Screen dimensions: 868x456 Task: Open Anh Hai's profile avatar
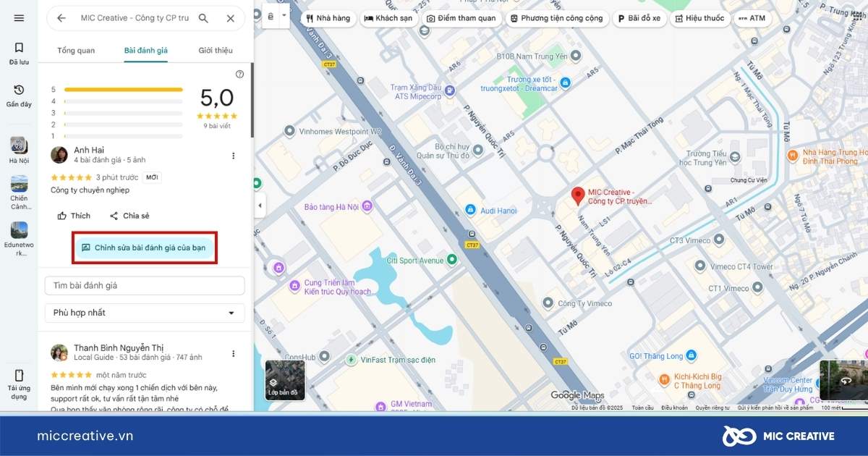pos(59,155)
